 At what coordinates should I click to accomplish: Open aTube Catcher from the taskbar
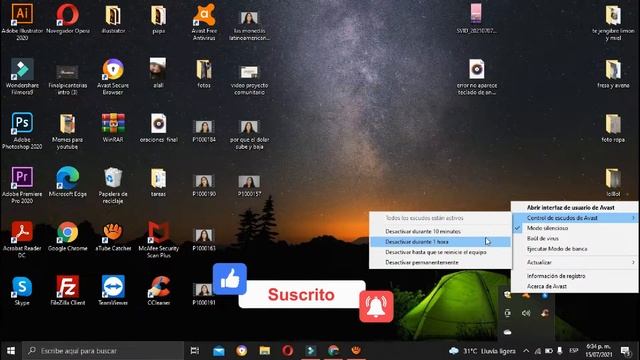point(356,351)
